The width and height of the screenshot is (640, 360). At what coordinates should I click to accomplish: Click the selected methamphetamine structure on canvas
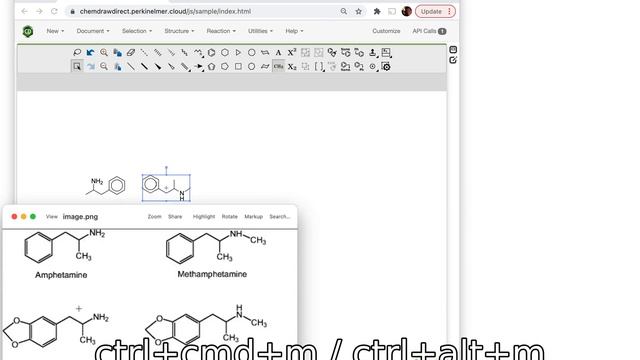166,188
